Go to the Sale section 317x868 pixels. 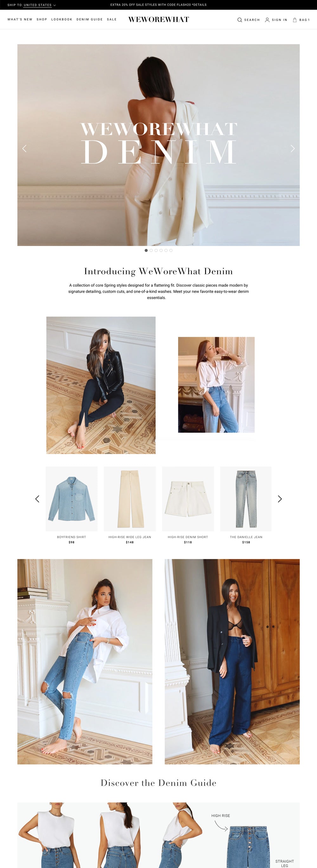pos(112,20)
